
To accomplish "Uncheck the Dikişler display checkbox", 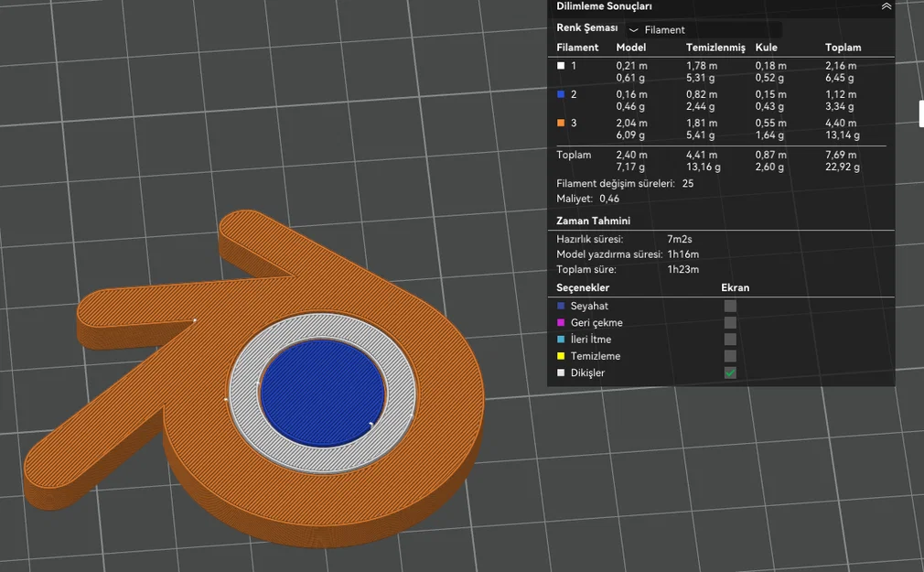I will 730,372.
